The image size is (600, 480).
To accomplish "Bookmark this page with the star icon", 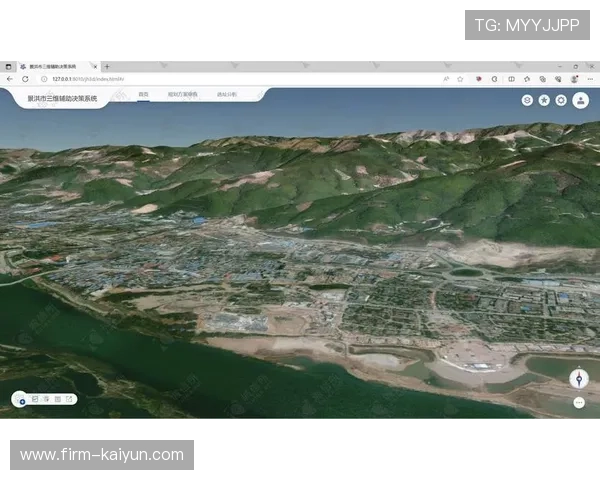I will [x=461, y=78].
